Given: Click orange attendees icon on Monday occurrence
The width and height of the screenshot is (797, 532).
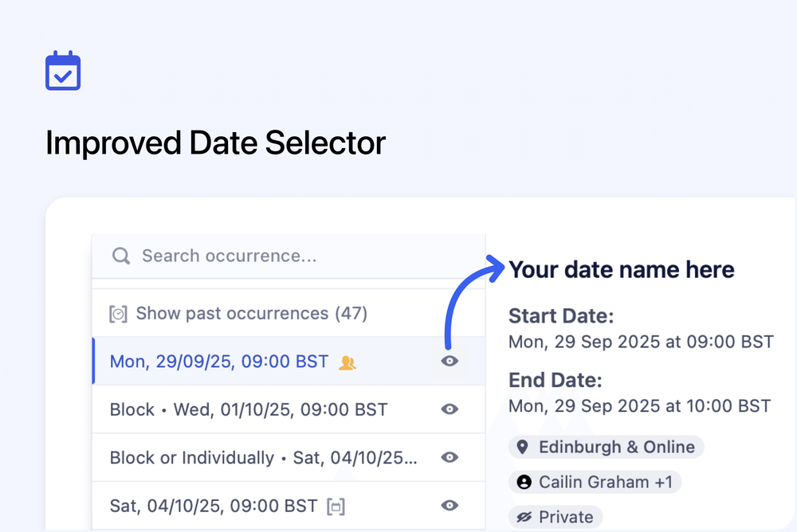Looking at the screenshot, I should [x=347, y=362].
